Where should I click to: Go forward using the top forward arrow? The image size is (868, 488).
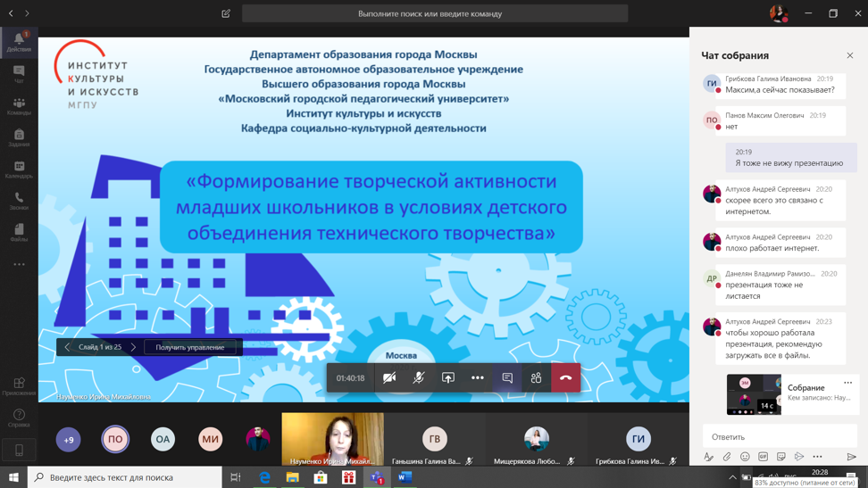27,13
